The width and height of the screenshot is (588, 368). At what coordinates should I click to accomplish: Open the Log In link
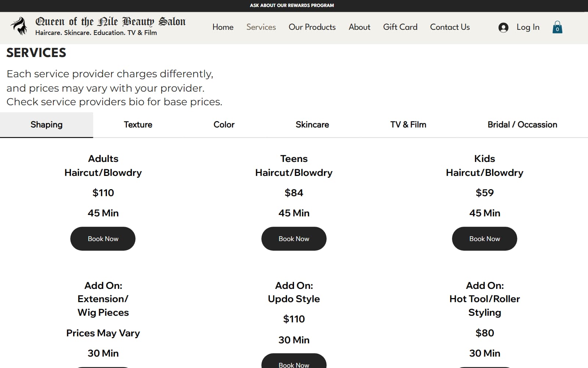coord(528,27)
